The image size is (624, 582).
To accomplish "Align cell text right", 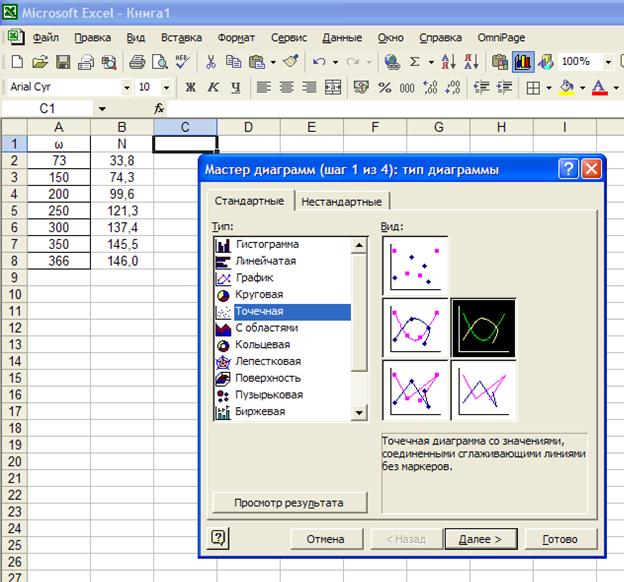I will [x=309, y=87].
